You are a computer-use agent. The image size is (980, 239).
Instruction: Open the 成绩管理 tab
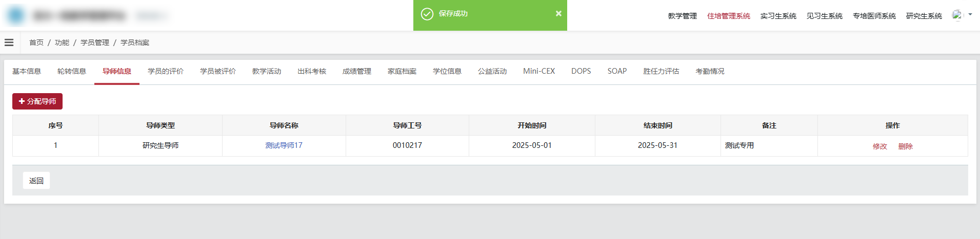(x=357, y=71)
